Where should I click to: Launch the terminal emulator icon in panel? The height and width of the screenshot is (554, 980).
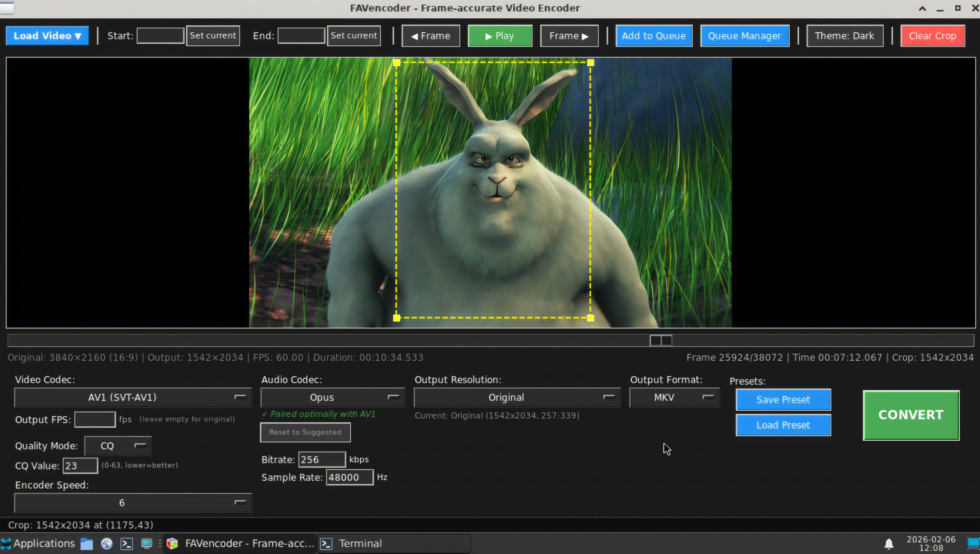(x=126, y=544)
